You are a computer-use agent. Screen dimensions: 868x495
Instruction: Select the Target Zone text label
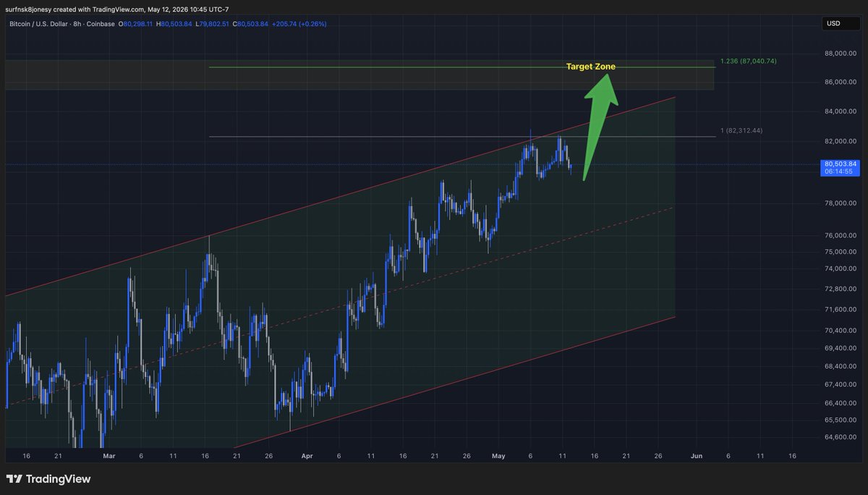(x=591, y=67)
